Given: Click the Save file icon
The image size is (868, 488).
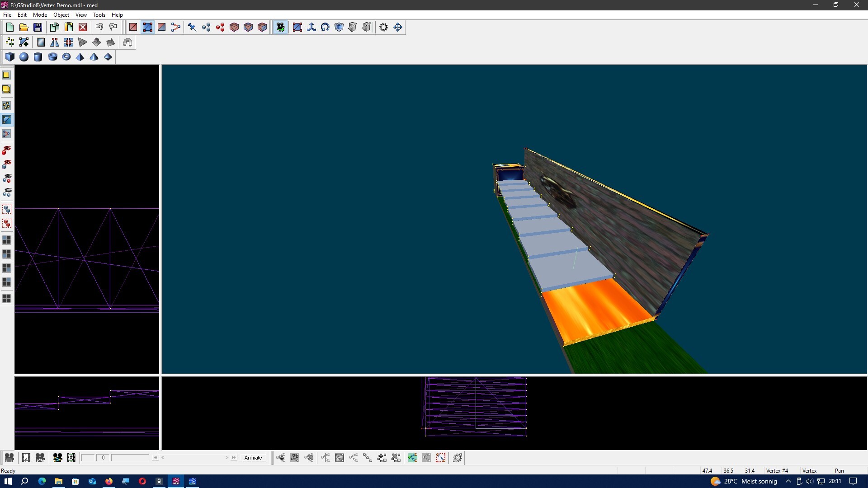Looking at the screenshot, I should 38,28.
